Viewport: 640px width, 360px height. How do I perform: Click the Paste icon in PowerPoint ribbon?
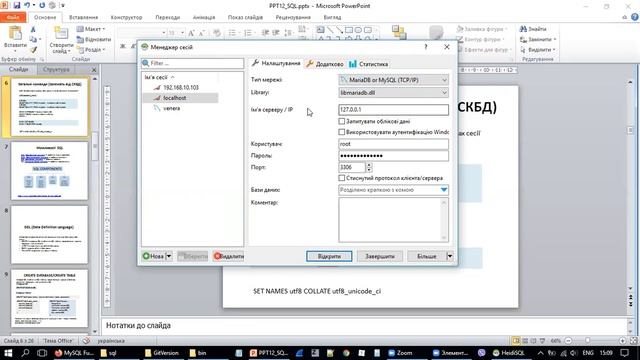click(x=15, y=33)
